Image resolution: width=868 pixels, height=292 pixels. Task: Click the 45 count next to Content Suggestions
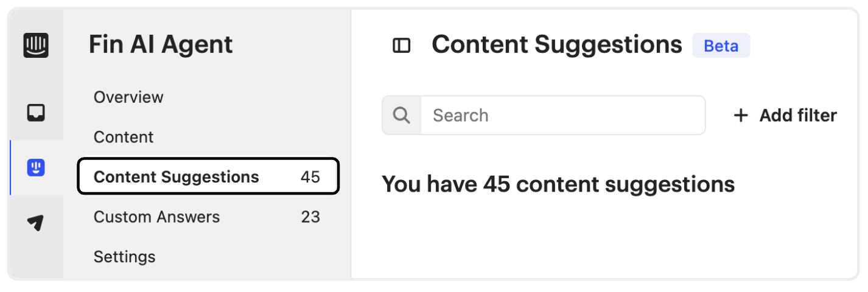[310, 177]
